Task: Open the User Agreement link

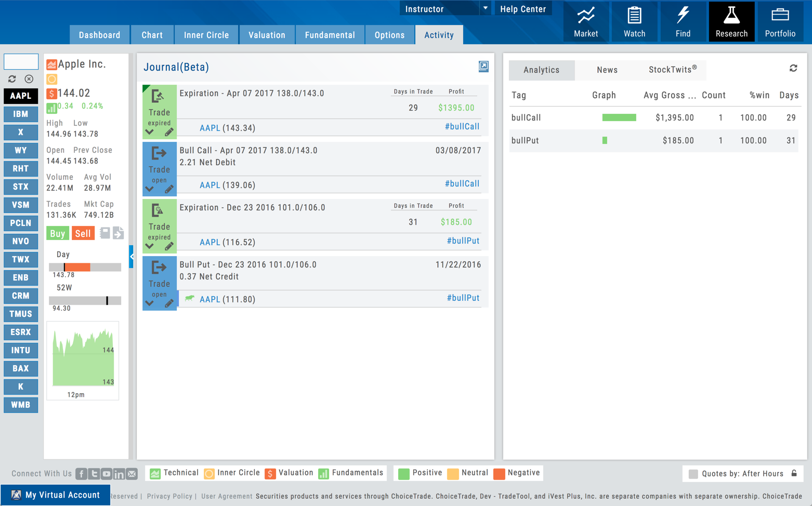Action: (x=227, y=496)
